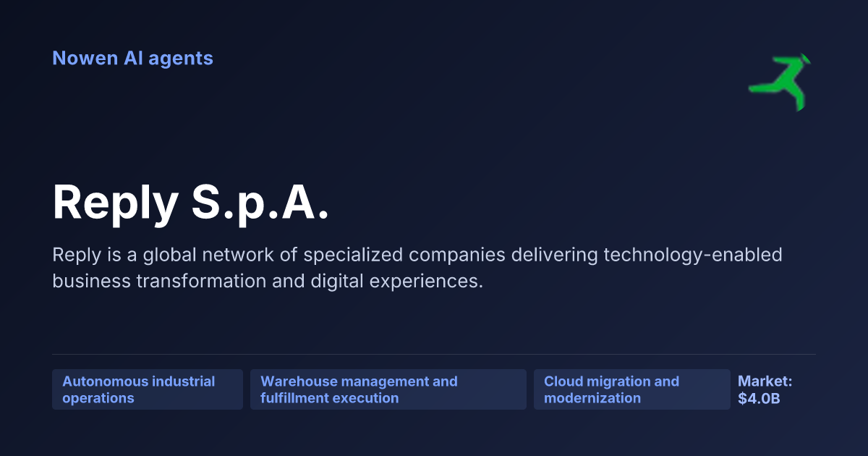Click the Autonomous industrial operations tag
Viewport: 868px width, 456px height.
click(148, 389)
